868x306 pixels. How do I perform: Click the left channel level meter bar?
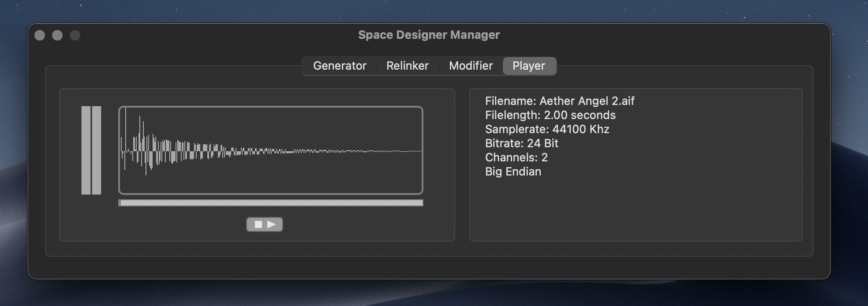(86, 150)
